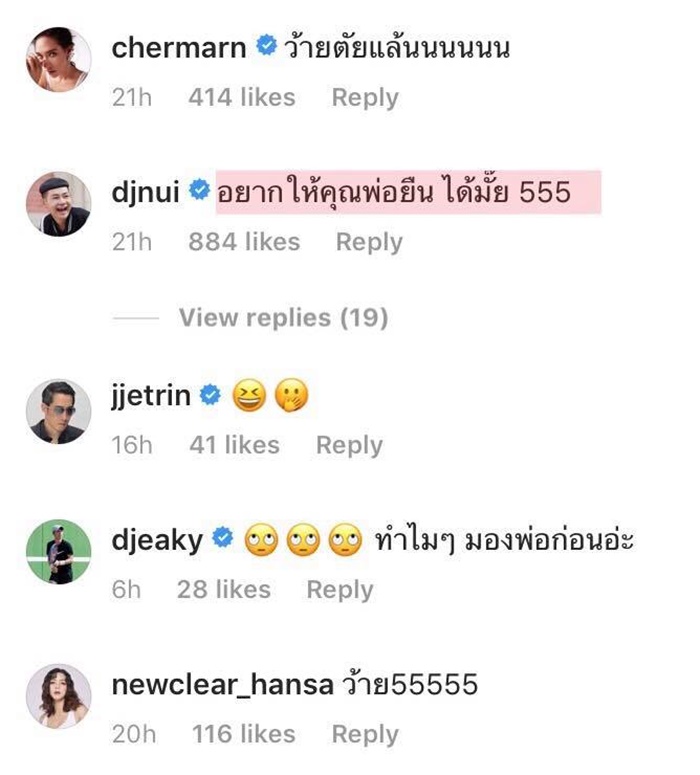Expand View replies (19) under djnui

point(283,317)
